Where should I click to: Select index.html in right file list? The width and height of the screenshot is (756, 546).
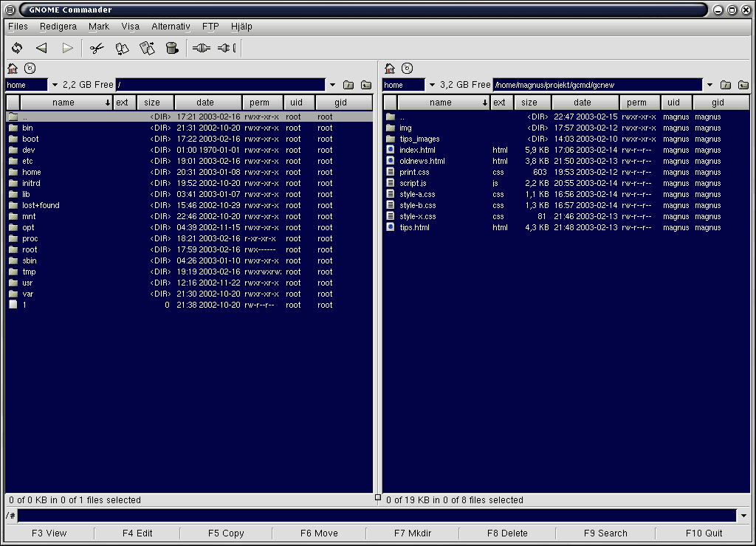click(x=417, y=151)
